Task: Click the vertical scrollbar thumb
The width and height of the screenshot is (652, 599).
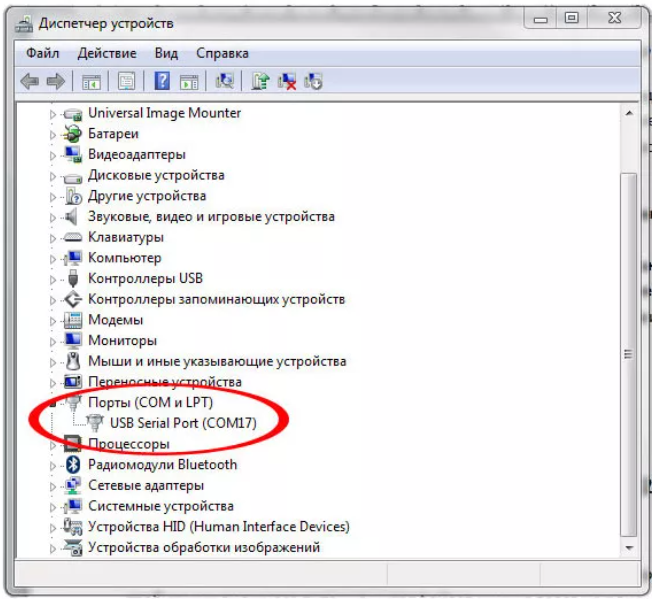Action: (629, 355)
